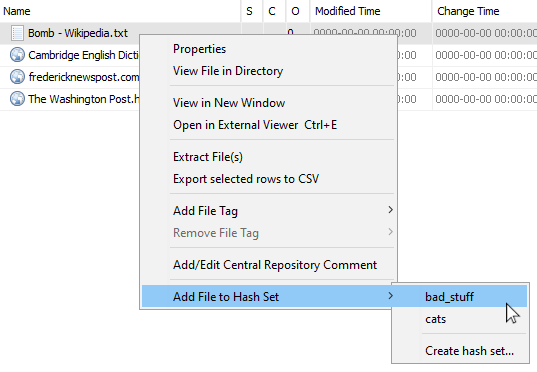The height and width of the screenshot is (372, 537).
Task: Click the globe icon for The Washington Post file
Action: [x=17, y=99]
